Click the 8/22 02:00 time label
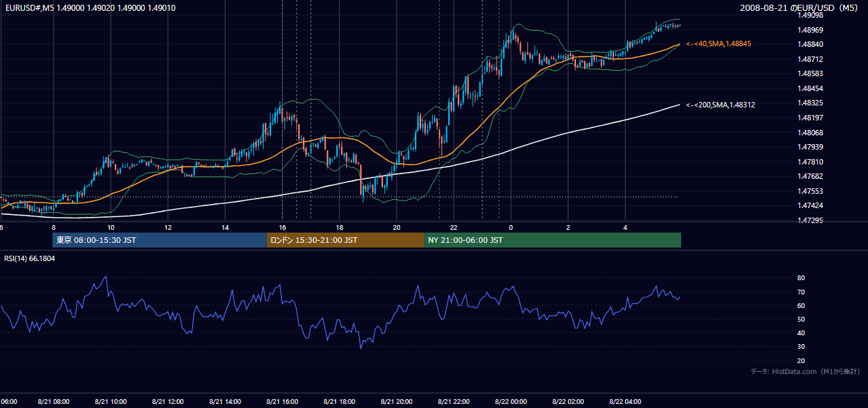868x408 pixels. (568, 402)
